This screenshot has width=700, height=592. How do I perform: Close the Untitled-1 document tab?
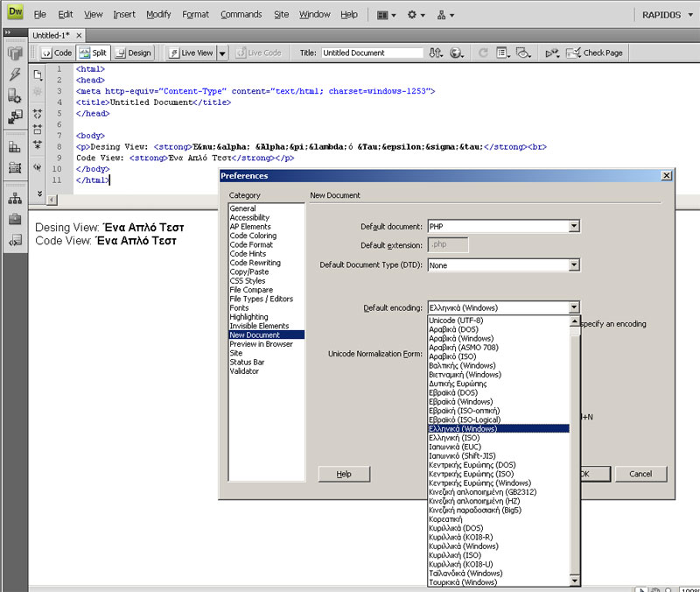pyautogui.click(x=79, y=35)
